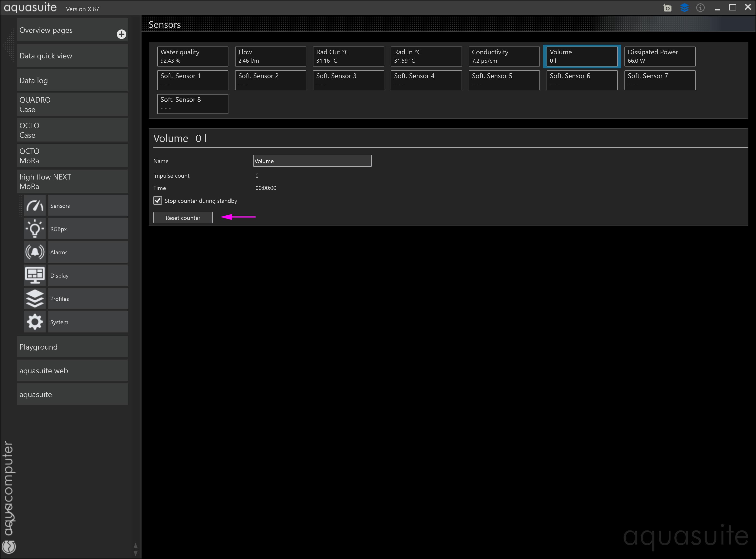Select the Display monitor icon

pos(35,275)
